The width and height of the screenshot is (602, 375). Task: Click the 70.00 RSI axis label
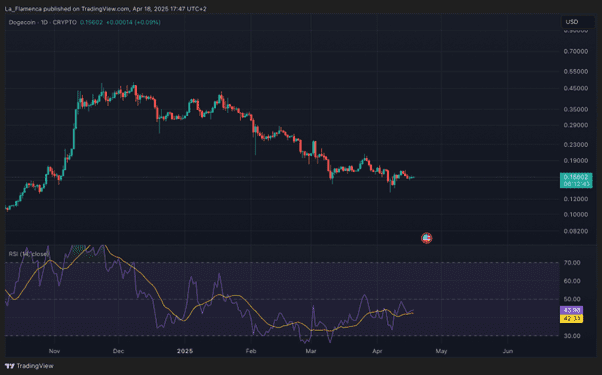point(572,263)
